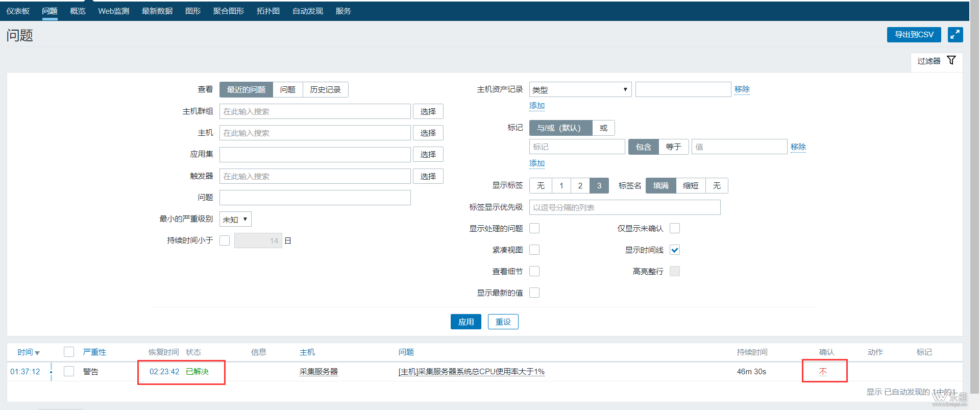Image resolution: width=980 pixels, height=410 pixels.
Task: Click 移除 link for tag row
Action: point(798,147)
